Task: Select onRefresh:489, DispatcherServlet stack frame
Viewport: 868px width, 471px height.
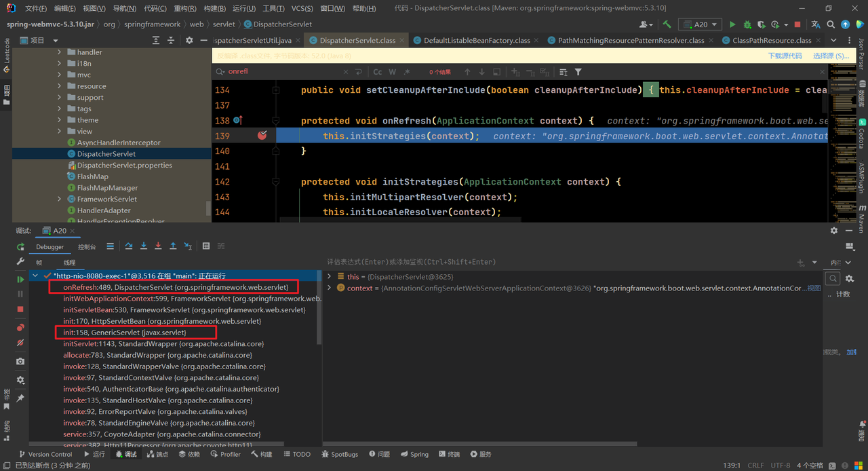Action: tap(176, 288)
